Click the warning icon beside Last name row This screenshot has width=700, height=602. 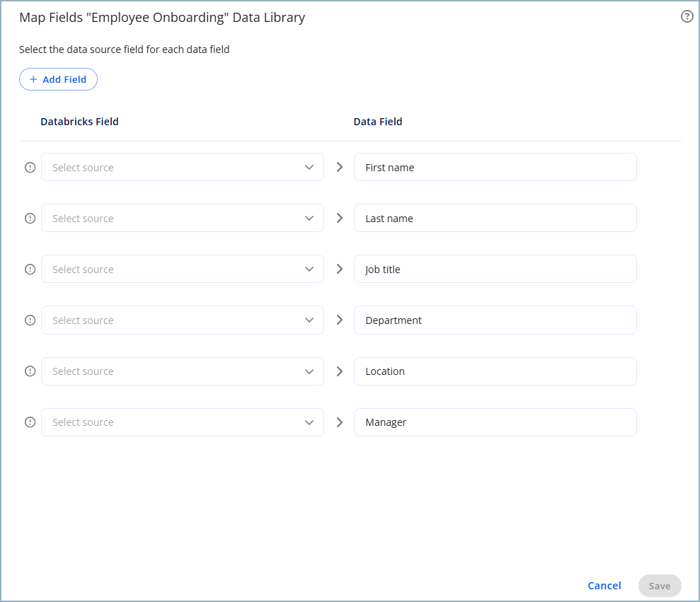click(x=30, y=219)
